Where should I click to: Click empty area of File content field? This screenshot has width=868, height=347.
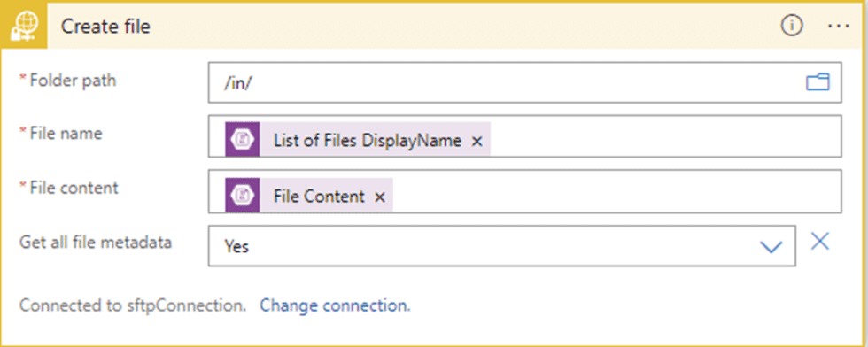point(616,191)
